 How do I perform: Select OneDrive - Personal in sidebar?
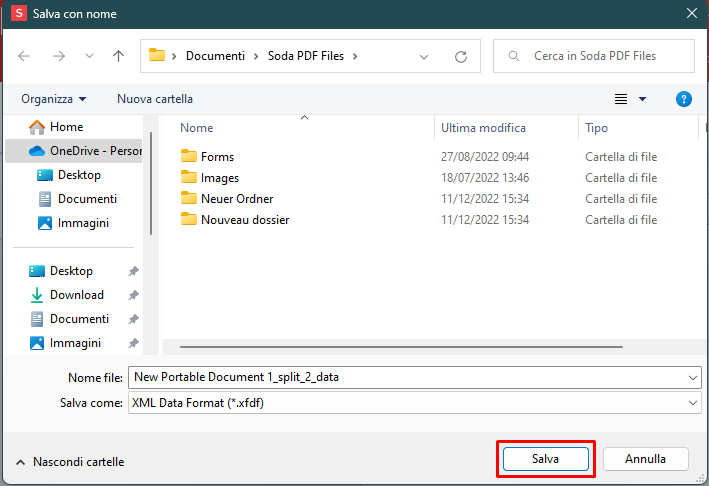(x=74, y=151)
